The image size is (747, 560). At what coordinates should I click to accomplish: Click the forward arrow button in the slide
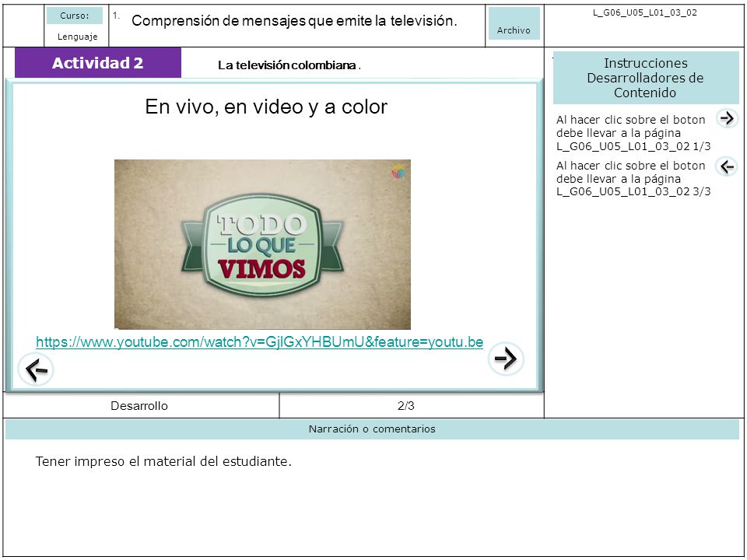tap(506, 359)
